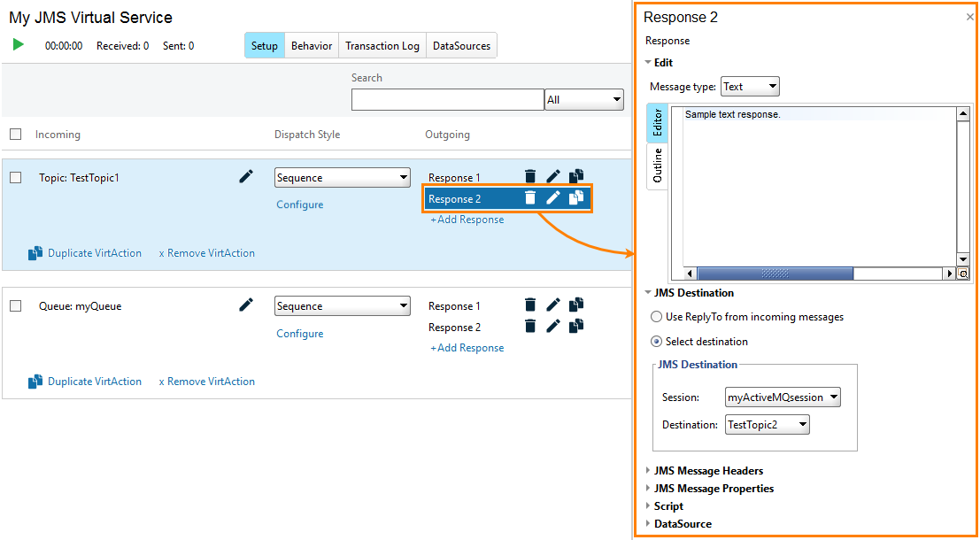Viewport: 980px width, 540px height.
Task: Click Duplicate VirtAction icon under myQueue
Action: [x=36, y=381]
